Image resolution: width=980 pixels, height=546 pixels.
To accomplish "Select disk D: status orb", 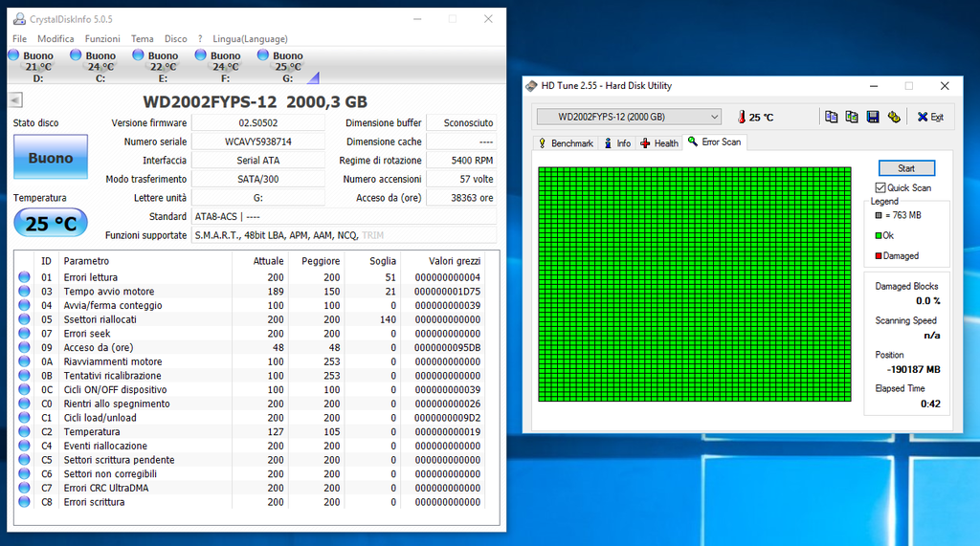I will point(14,56).
